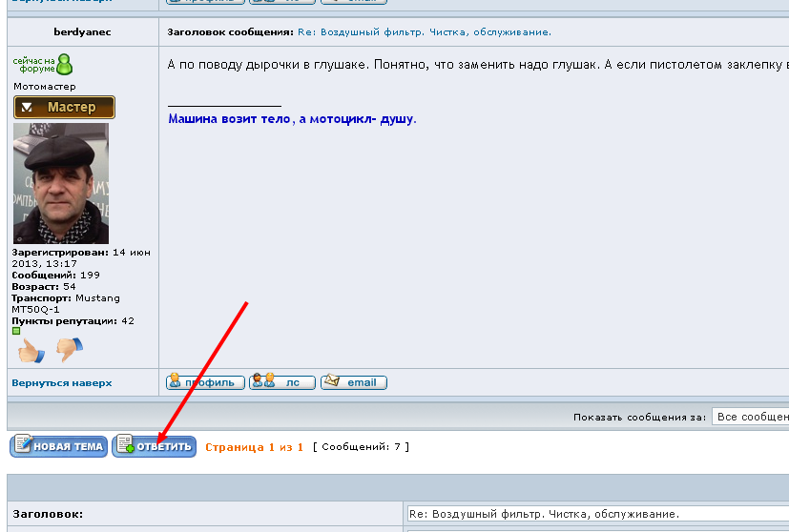Viewport: 789px width, 532px height.
Task: Click the green online status icon
Action: (64, 64)
